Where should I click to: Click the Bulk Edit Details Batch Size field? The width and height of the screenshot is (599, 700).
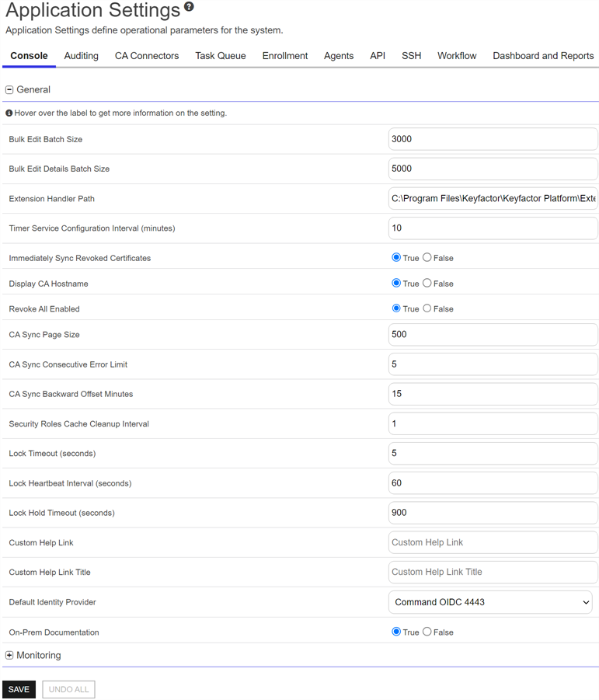(493, 169)
